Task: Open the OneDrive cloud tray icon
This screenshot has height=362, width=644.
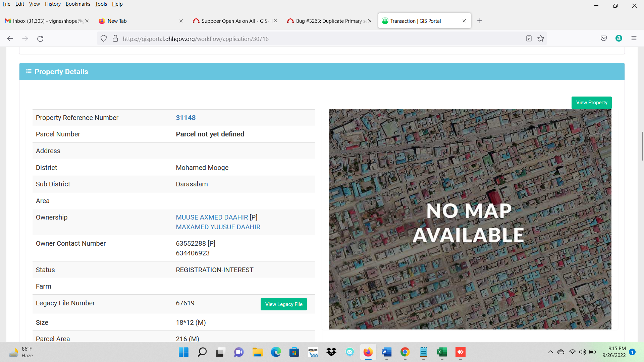Action: (561, 352)
